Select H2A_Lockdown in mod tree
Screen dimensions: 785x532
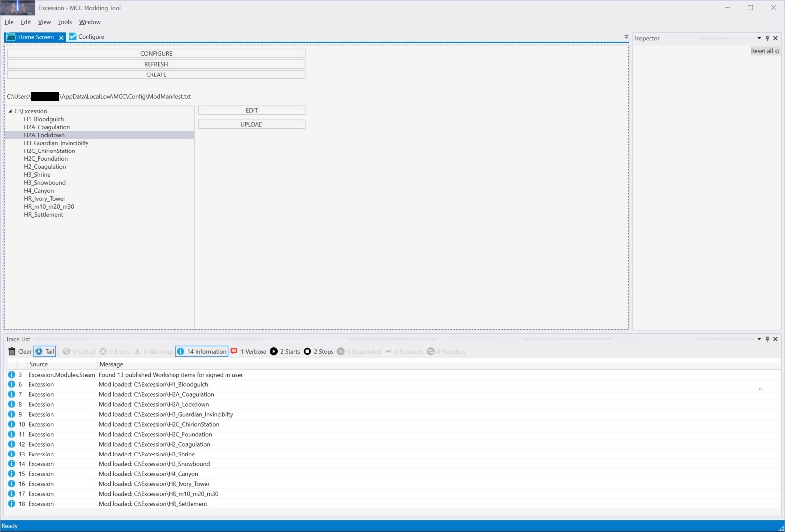pyautogui.click(x=44, y=135)
